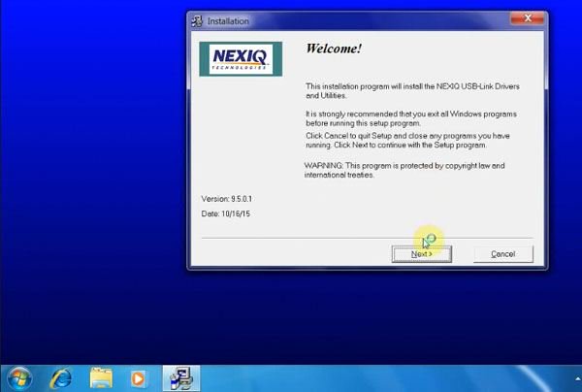Click the 'Welcome!' heading

coord(334,49)
